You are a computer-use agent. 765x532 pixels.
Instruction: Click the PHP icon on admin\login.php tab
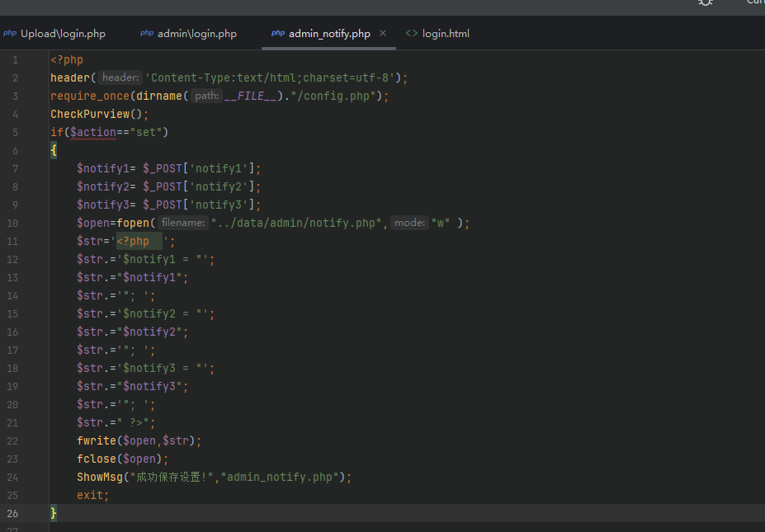pyautogui.click(x=147, y=34)
